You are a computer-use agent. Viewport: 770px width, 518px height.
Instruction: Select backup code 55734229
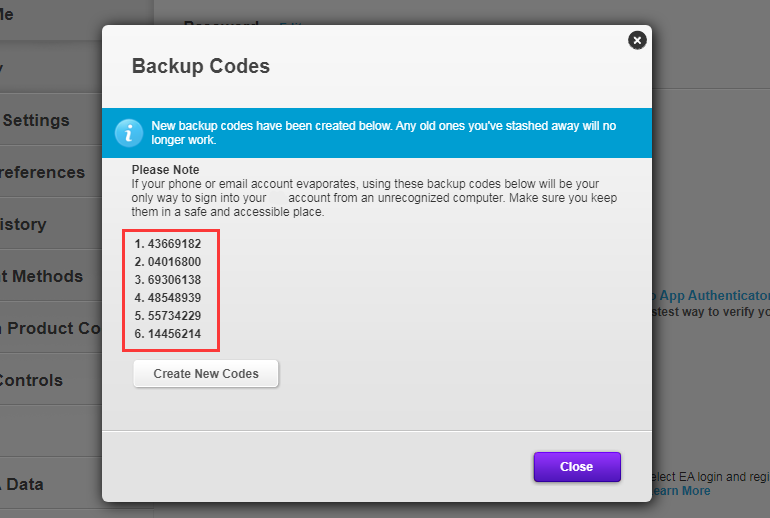click(x=174, y=316)
